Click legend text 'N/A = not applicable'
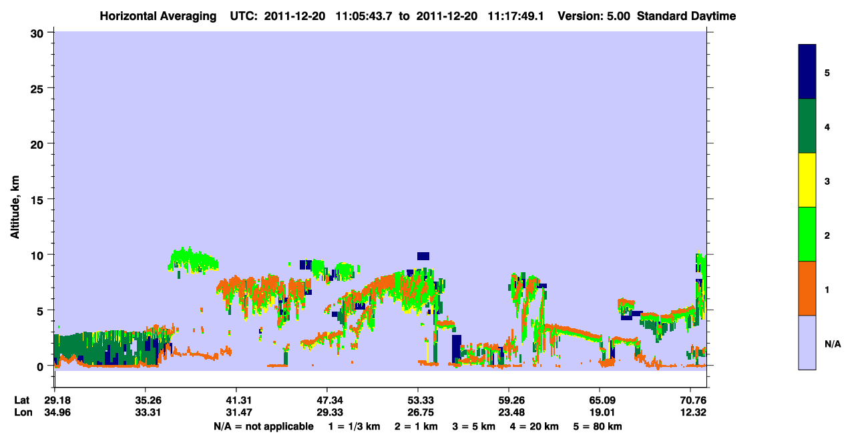 (x=264, y=426)
